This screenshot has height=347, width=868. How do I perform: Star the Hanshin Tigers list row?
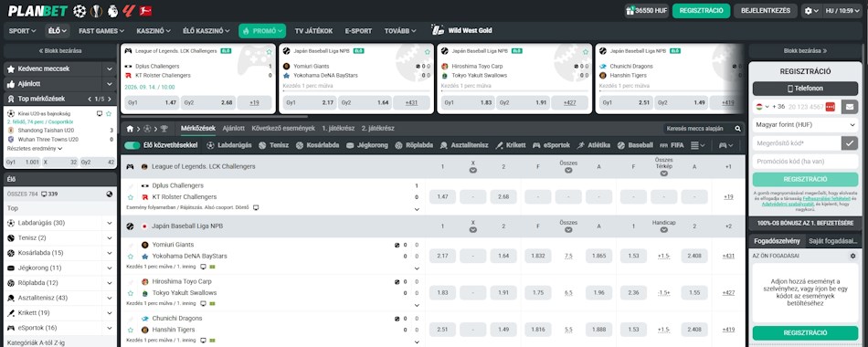pos(131,330)
